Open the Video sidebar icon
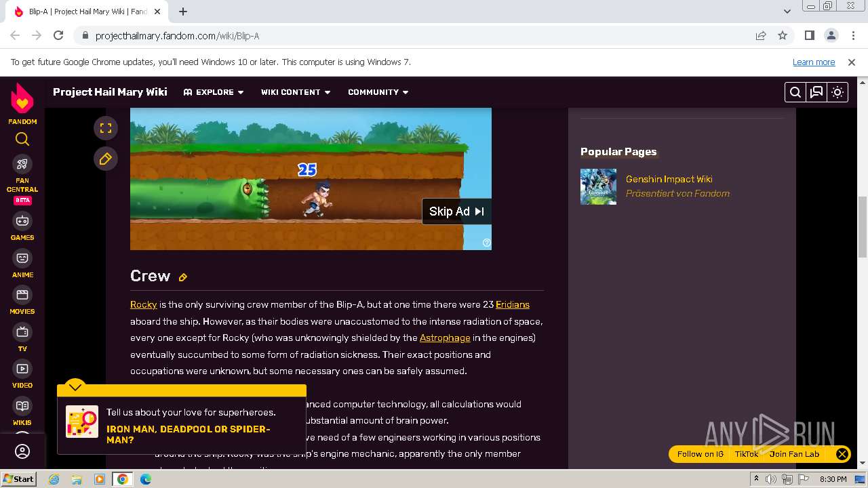The height and width of the screenshot is (488, 868). (22, 369)
